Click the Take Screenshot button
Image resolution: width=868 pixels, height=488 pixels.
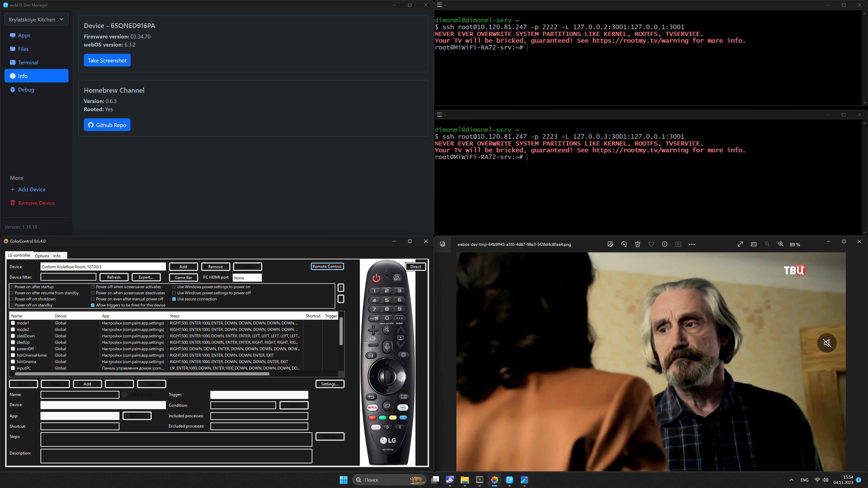click(107, 60)
